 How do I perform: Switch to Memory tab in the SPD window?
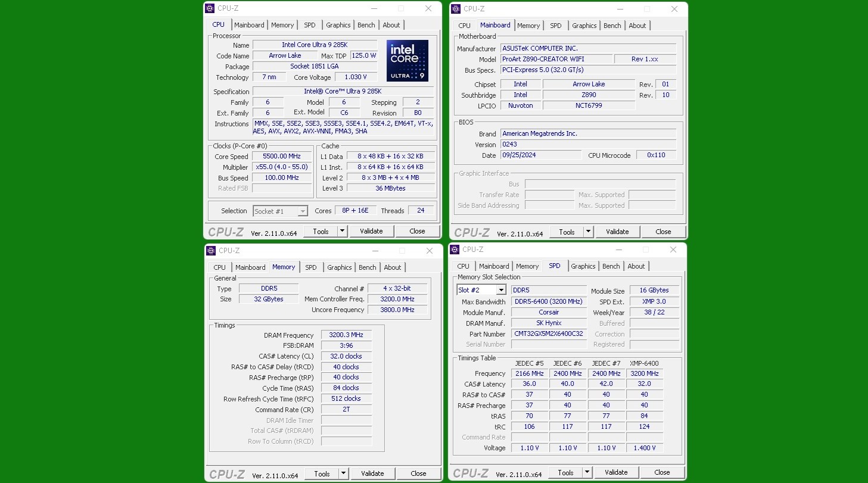pos(527,266)
